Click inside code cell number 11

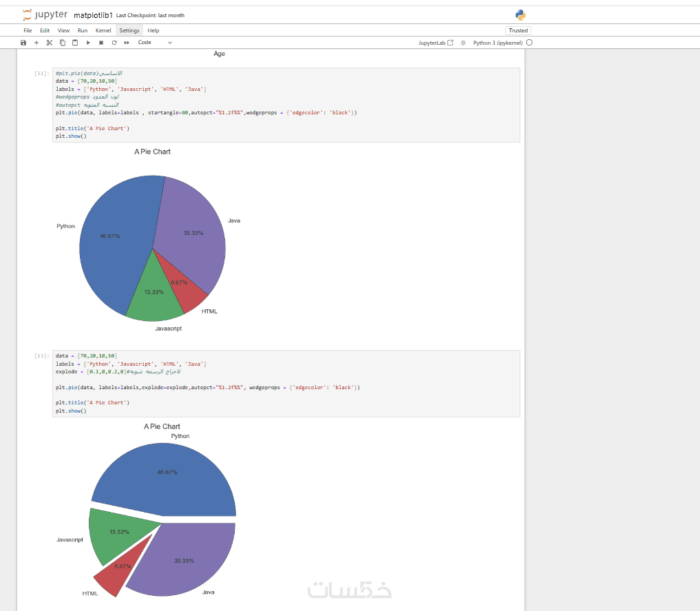(286, 105)
